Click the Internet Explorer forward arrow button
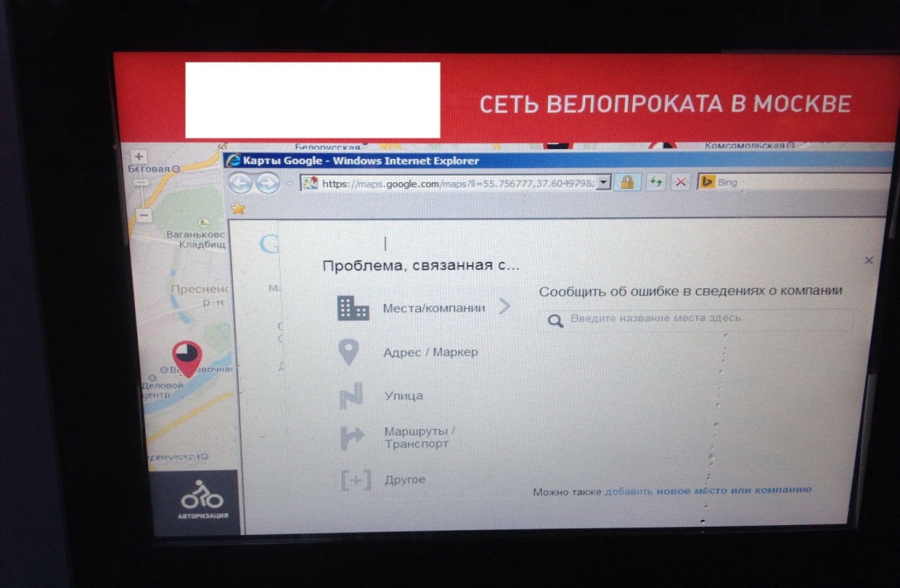The width and height of the screenshot is (900, 588). (268, 184)
